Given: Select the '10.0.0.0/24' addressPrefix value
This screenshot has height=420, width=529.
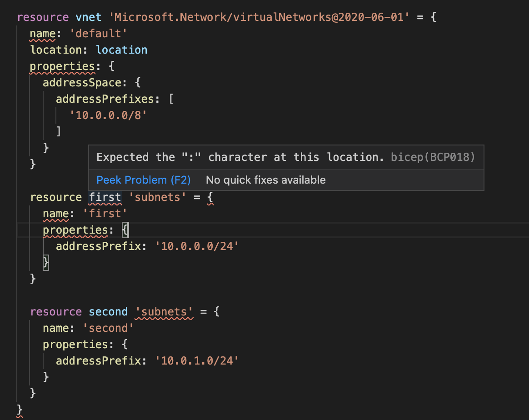Looking at the screenshot, I should click(x=197, y=246).
